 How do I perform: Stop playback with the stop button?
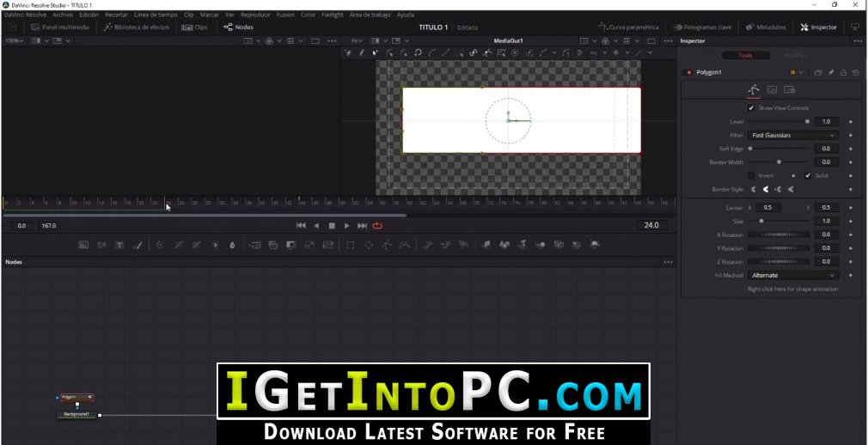click(x=332, y=225)
